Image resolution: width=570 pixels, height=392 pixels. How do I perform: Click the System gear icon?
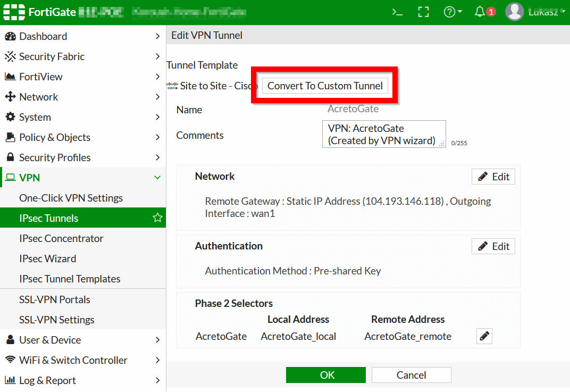tap(10, 117)
